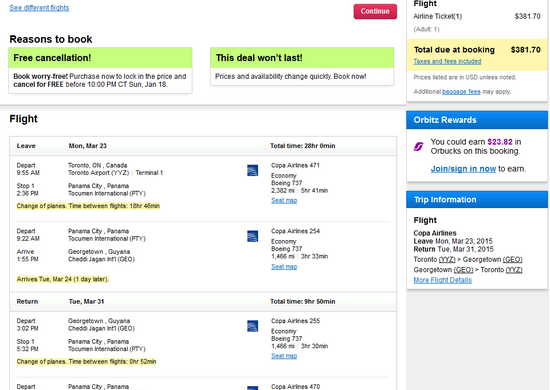The height and width of the screenshot is (390, 550).
Task: Click Return Tue, Mar 31 header row
Action: click(x=203, y=302)
